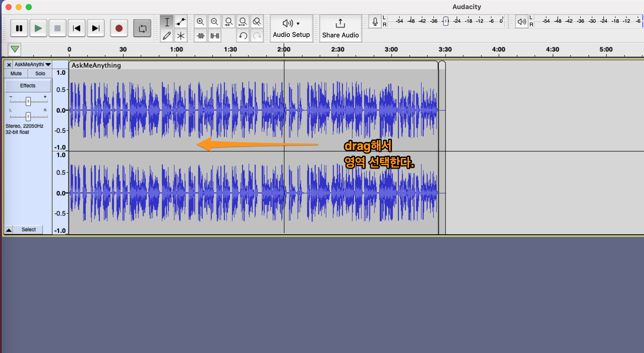The height and width of the screenshot is (353, 644).
Task: Select the Multi-tool asterisk icon
Action: (x=181, y=36)
